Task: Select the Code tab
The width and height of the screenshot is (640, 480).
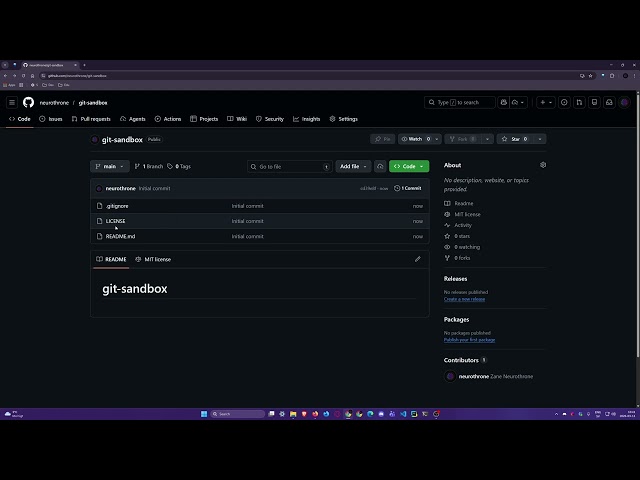Action: coord(20,119)
